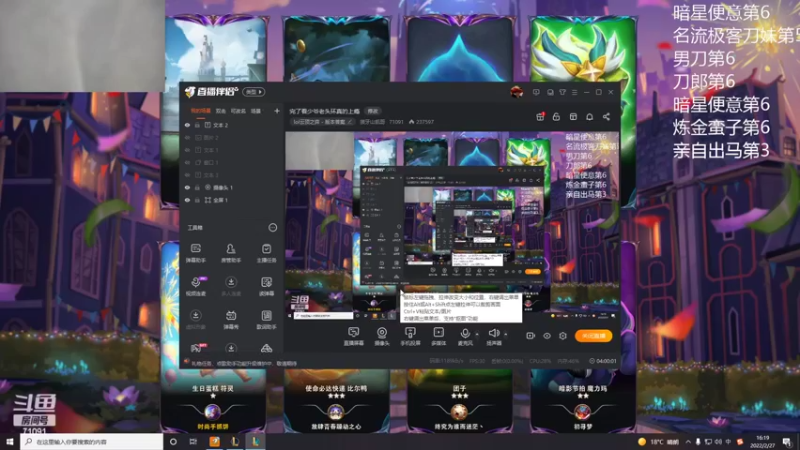Viewport: 800px width, 450px height.
Task: Hide the 全屏 1 layer
Action: [x=187, y=200]
